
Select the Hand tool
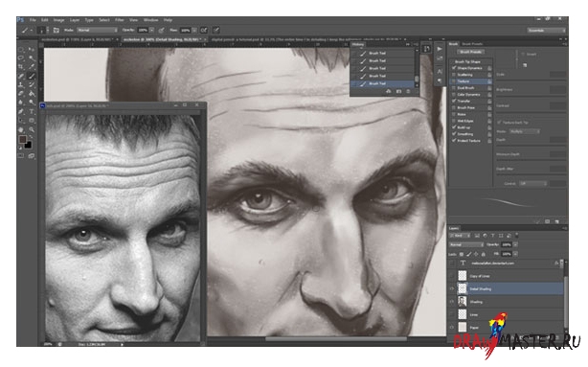(x=21, y=129)
